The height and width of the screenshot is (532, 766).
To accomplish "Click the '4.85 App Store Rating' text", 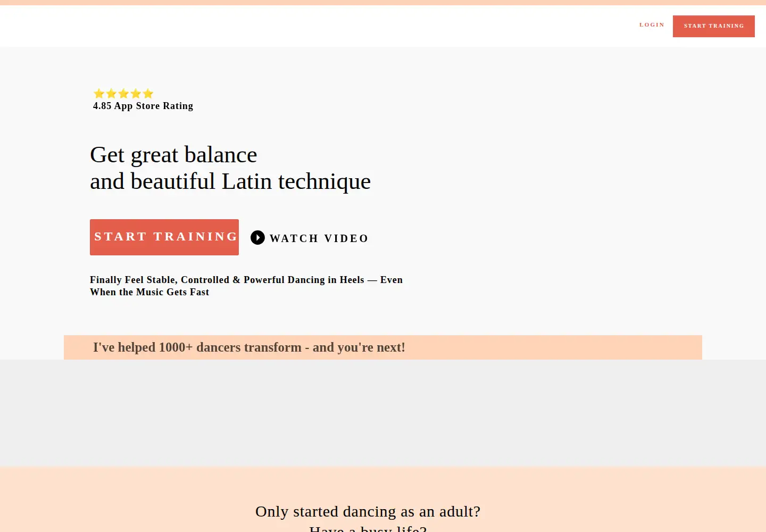I will pyautogui.click(x=143, y=106).
